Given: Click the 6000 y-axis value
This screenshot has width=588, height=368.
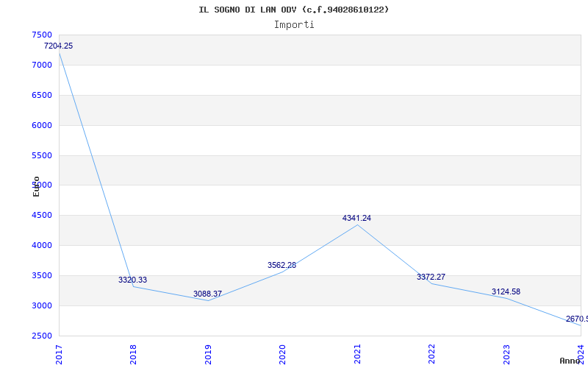Looking at the screenshot, I should pyautogui.click(x=42, y=125).
